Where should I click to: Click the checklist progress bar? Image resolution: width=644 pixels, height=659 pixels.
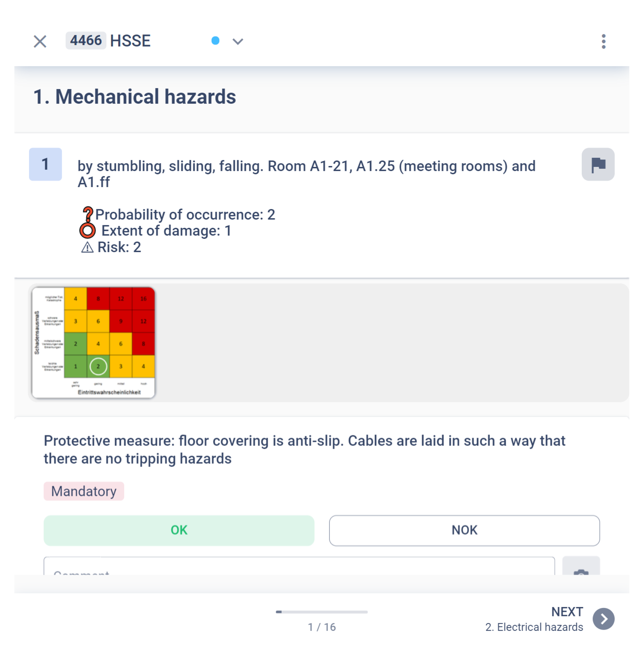322,612
